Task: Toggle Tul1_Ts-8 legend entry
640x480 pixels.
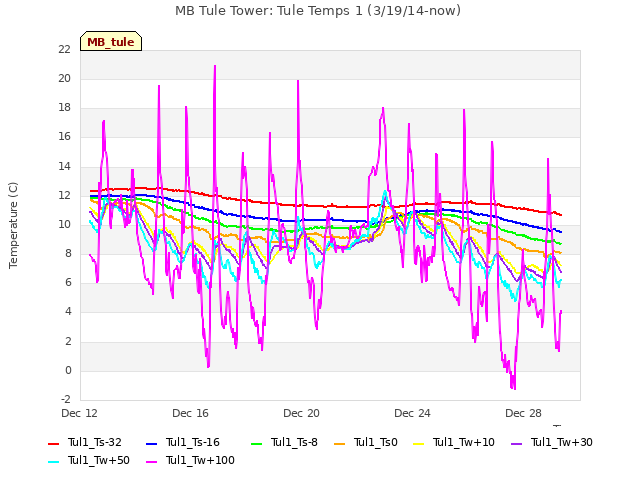Action: click(x=284, y=442)
